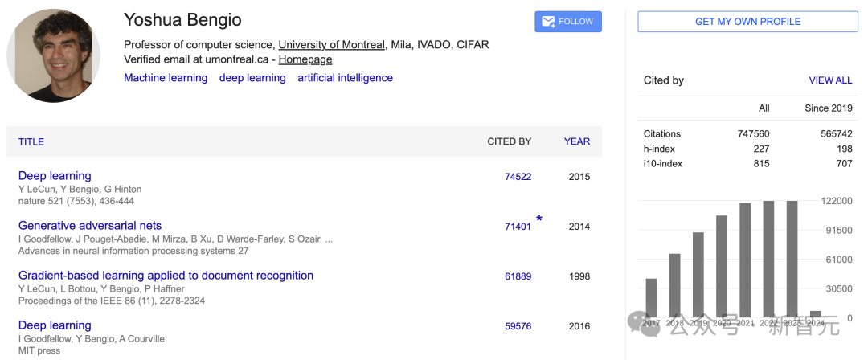868x360 pixels.
Task: Select the deep learning interest tag
Action: point(252,78)
